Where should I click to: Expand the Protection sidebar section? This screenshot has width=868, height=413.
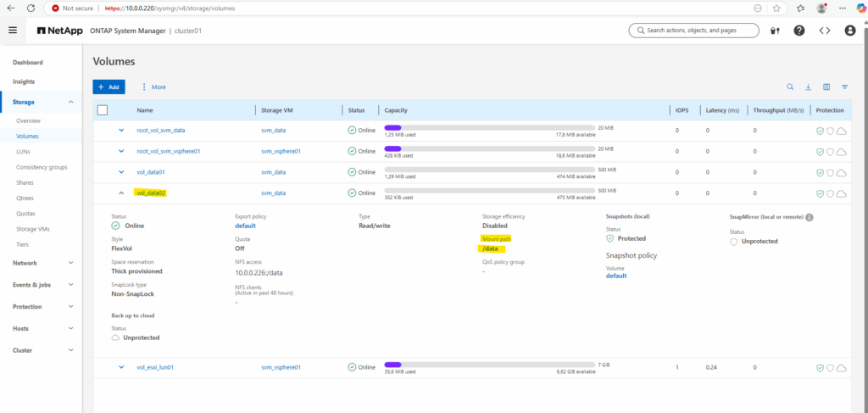(x=71, y=307)
